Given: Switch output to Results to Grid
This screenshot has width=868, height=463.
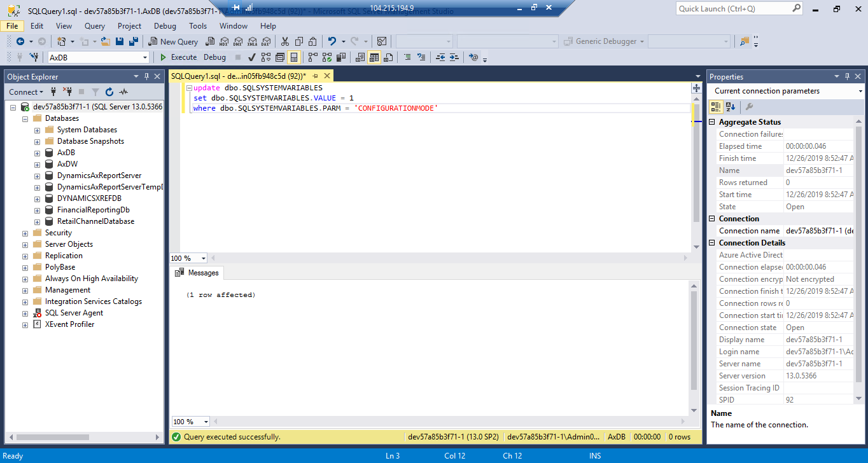Looking at the screenshot, I should tap(374, 57).
